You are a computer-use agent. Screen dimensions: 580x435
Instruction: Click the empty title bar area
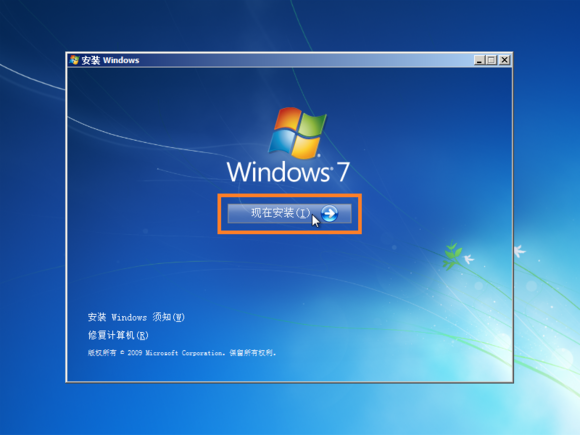tap(306, 60)
